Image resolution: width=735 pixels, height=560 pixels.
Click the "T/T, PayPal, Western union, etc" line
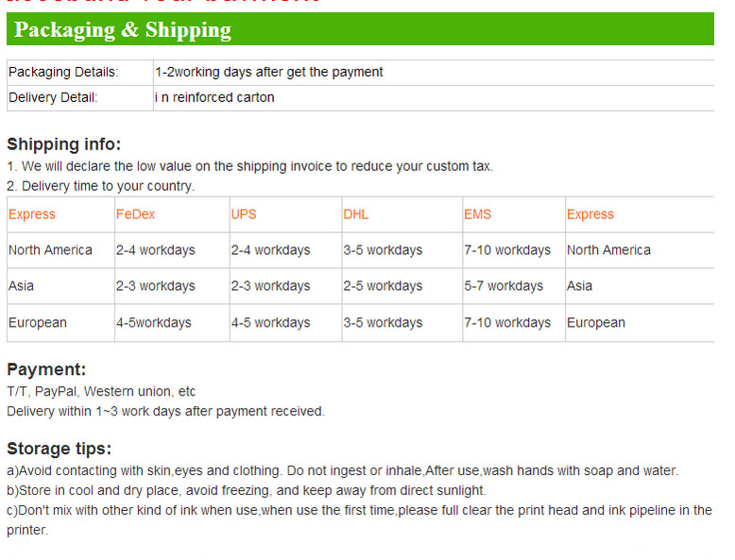[x=101, y=391]
